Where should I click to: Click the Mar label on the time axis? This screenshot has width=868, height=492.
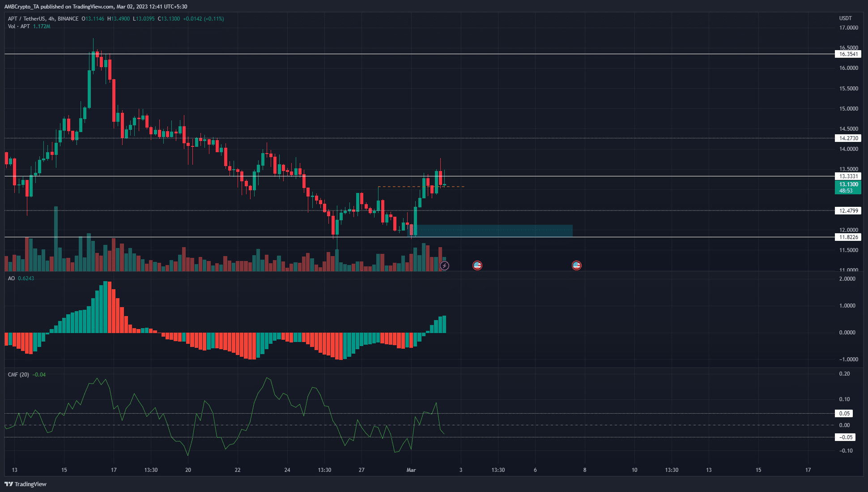coord(411,470)
